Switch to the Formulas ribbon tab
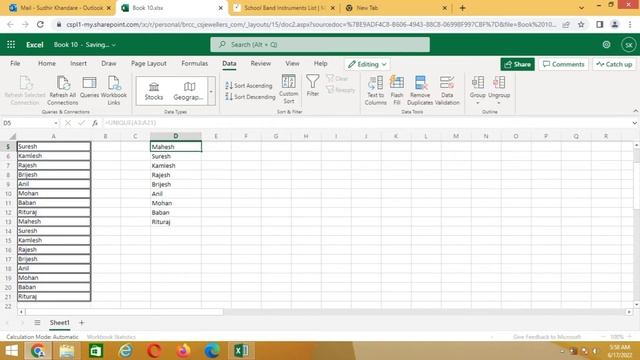This screenshot has width=640, height=360. (x=195, y=63)
